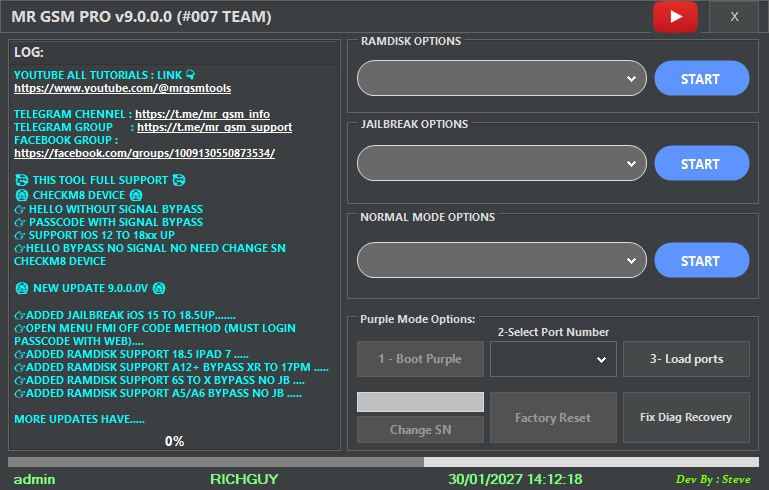Image resolution: width=769 pixels, height=490 pixels.
Task: Open the t.me/mr_gsm_info Telegram link
Action: [203, 114]
